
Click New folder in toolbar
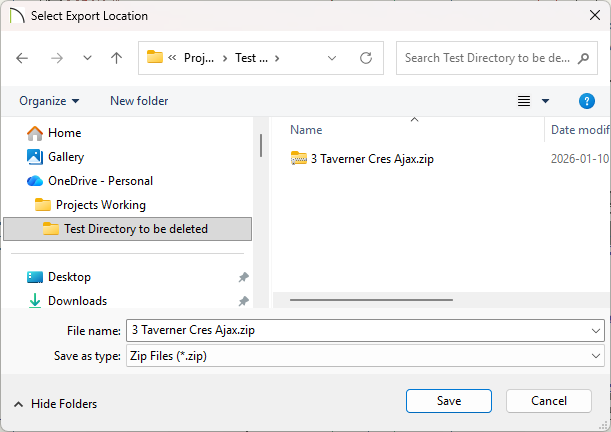139,101
